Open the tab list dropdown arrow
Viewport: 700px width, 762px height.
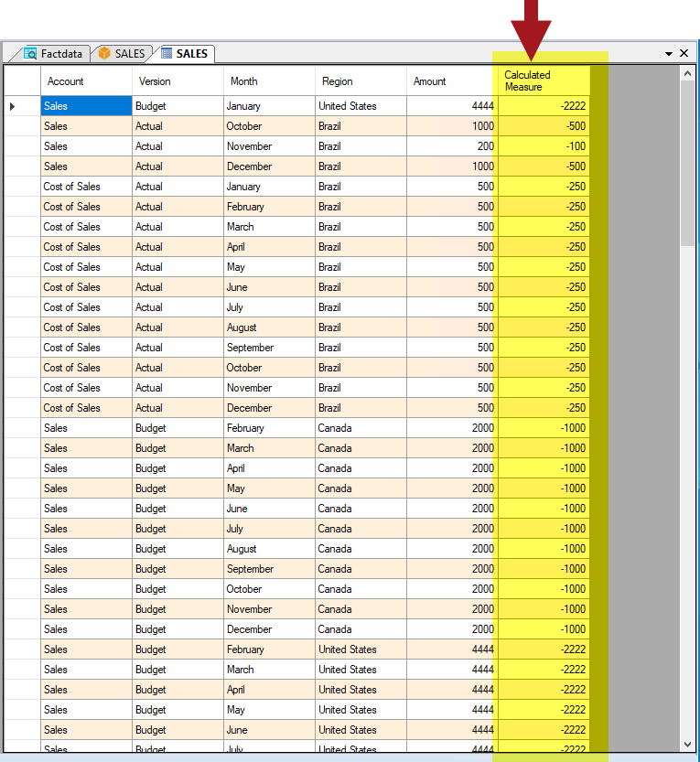(x=669, y=54)
